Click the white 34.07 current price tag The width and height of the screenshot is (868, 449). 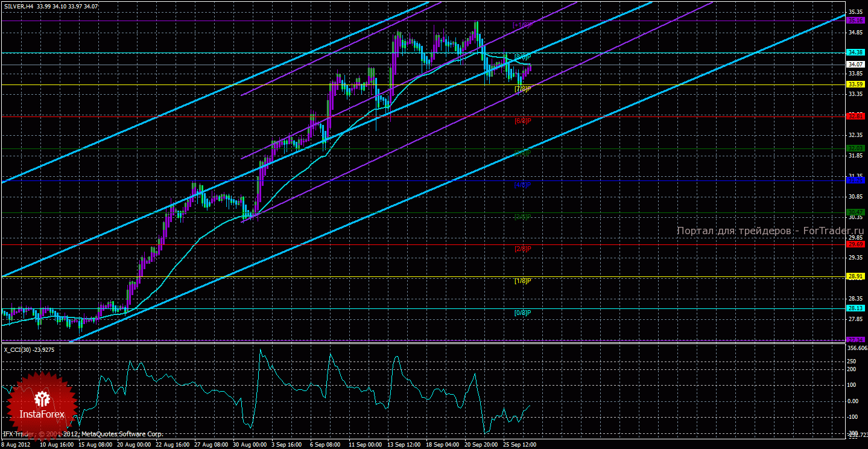click(x=855, y=65)
